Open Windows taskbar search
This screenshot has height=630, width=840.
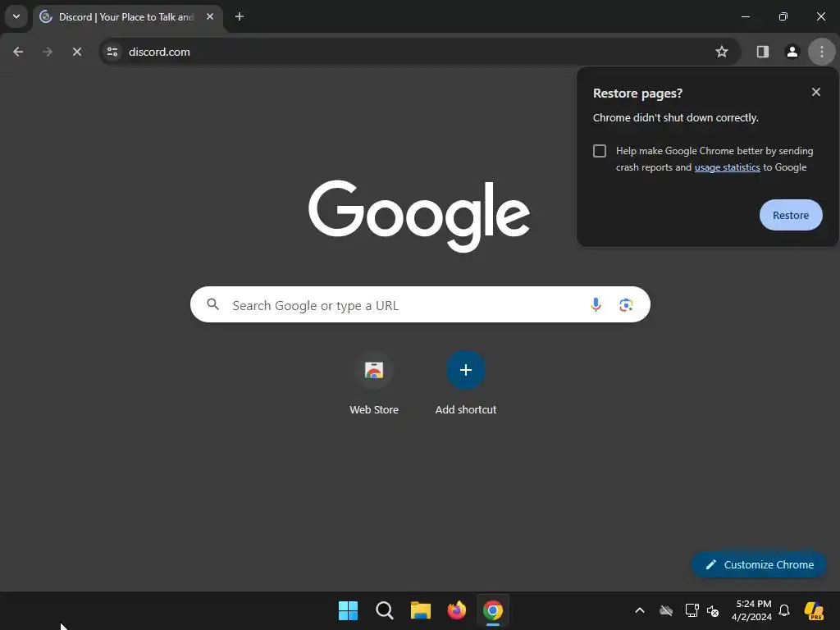tap(385, 610)
